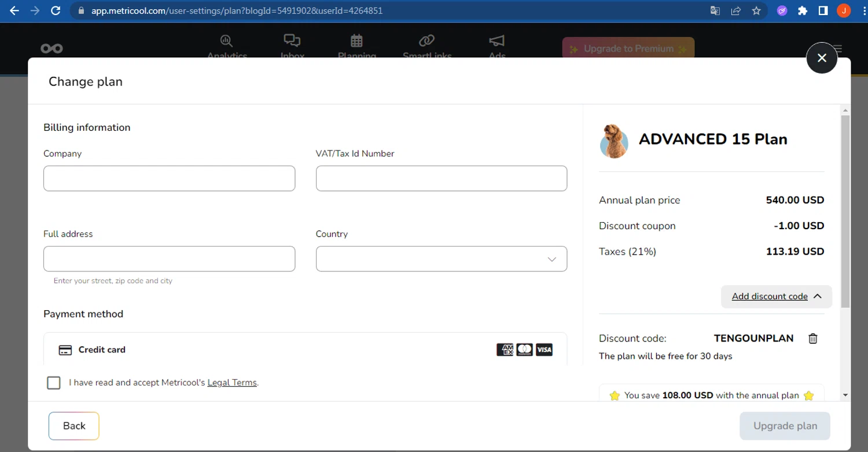This screenshot has height=452, width=868.
Task: Open the Legal Terms link
Action: click(x=231, y=383)
